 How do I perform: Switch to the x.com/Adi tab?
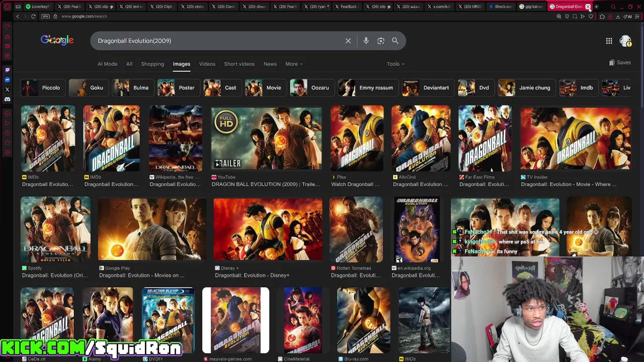point(439,7)
